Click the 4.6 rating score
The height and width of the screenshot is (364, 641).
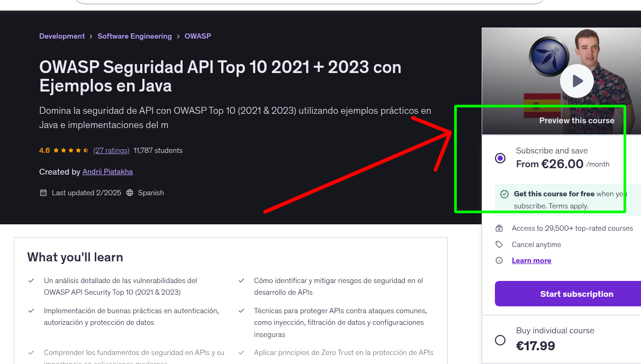pyautogui.click(x=44, y=150)
